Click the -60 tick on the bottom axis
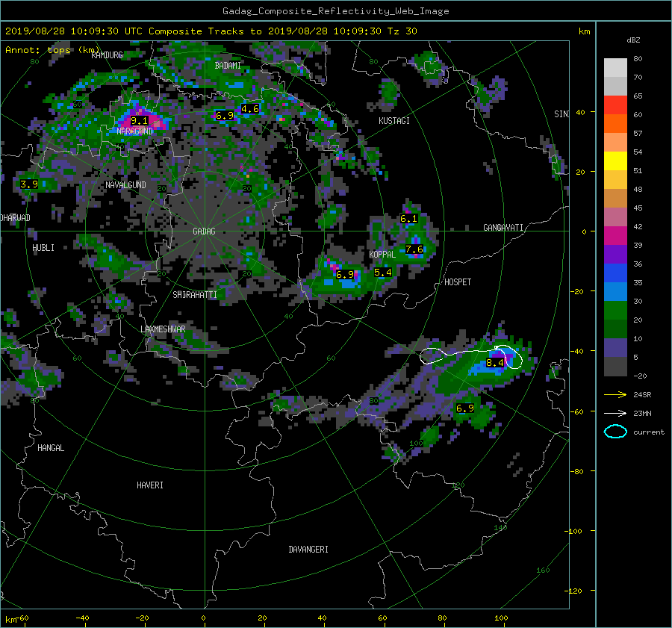This screenshot has height=628, width=672. pyautogui.click(x=22, y=618)
